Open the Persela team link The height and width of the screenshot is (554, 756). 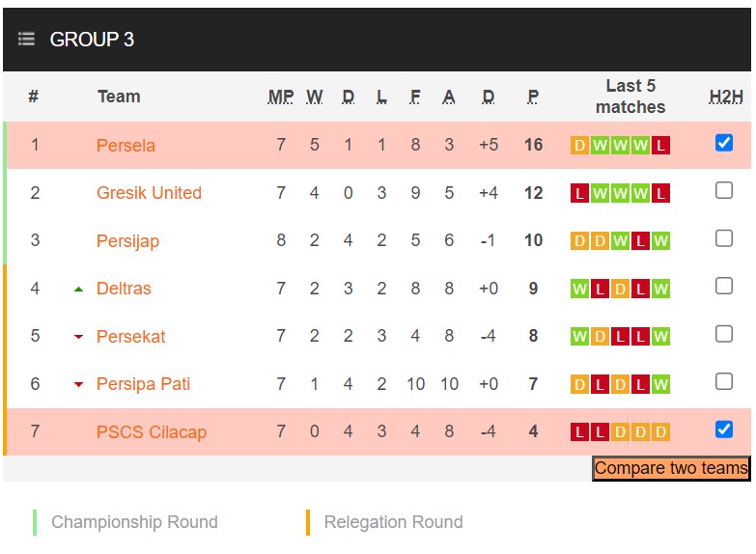pyautogui.click(x=126, y=146)
